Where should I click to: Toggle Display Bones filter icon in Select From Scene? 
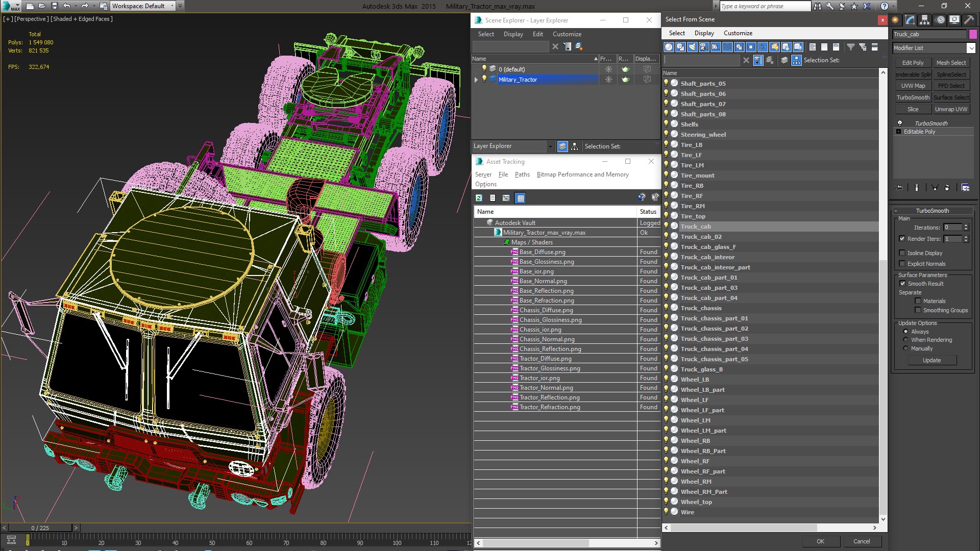(763, 47)
